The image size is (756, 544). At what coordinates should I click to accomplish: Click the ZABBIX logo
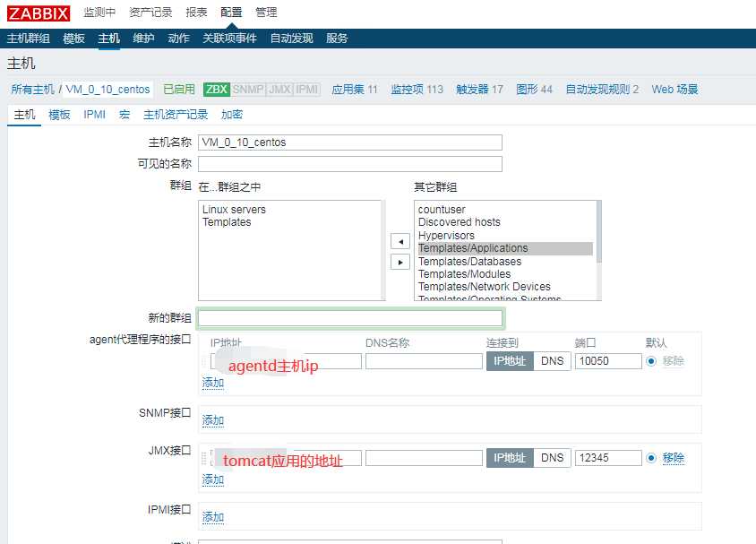point(39,13)
